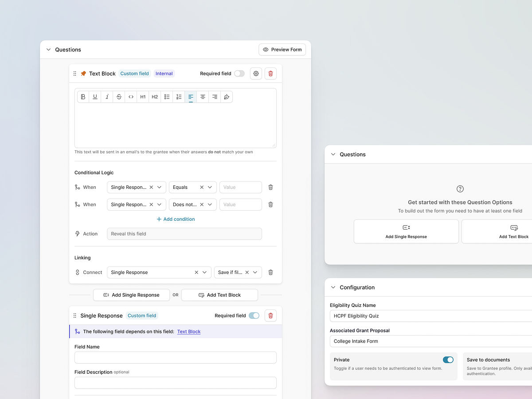Center align the text
The height and width of the screenshot is (399, 532).
(x=203, y=97)
